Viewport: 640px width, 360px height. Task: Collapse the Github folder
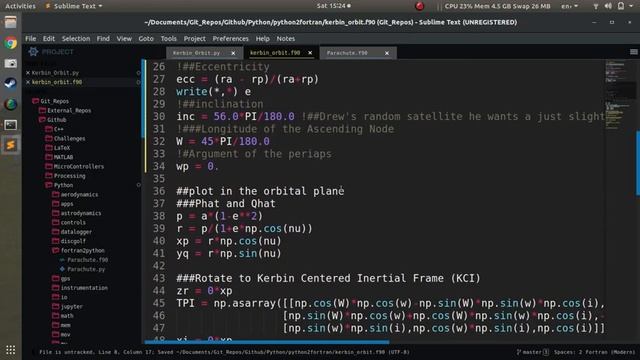point(53,120)
